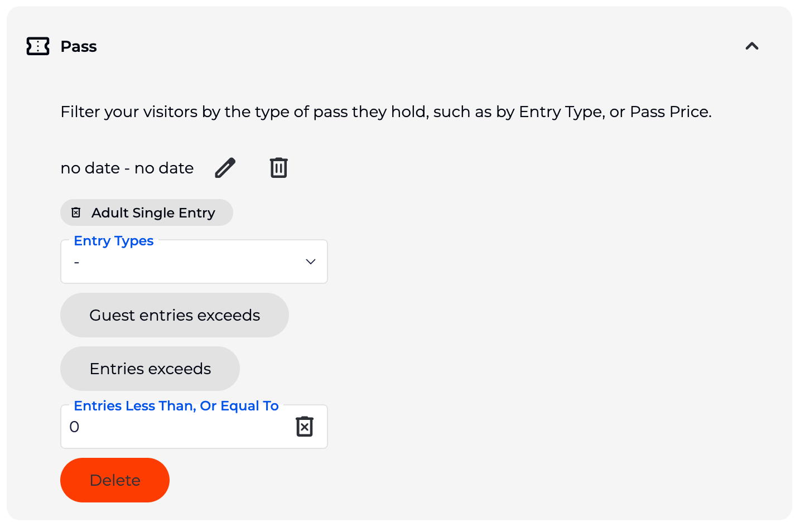Clear the Entries Less Than filter value
Screen dimensions: 800x532
(x=304, y=427)
